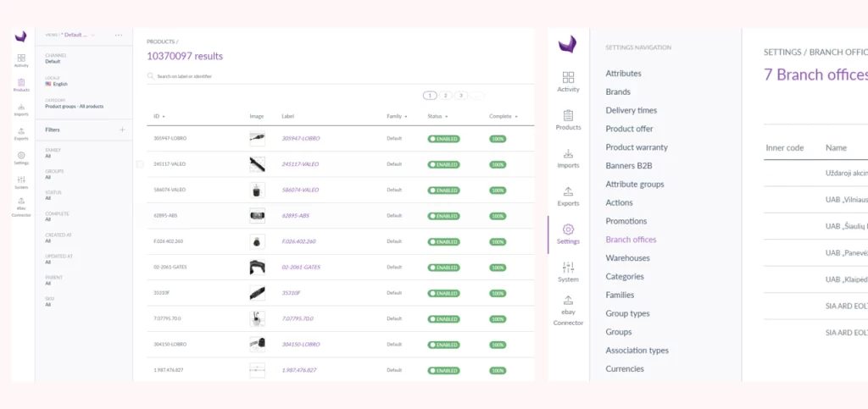This screenshot has width=868, height=409.
Task: Open the Complete column header dropdown
Action: (503, 116)
